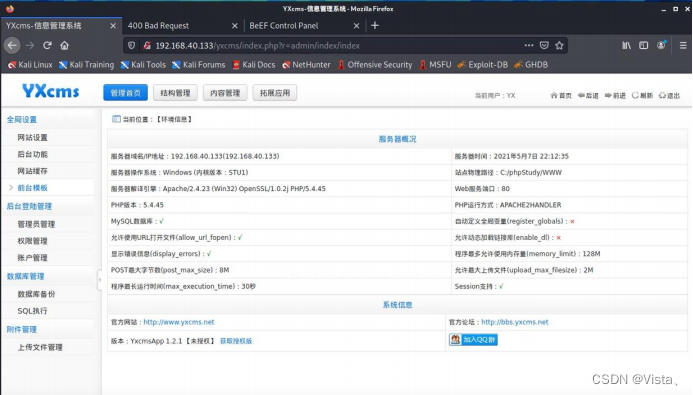Open the tracking protection shield icon
The height and width of the screenshot is (395, 693).
point(131,45)
